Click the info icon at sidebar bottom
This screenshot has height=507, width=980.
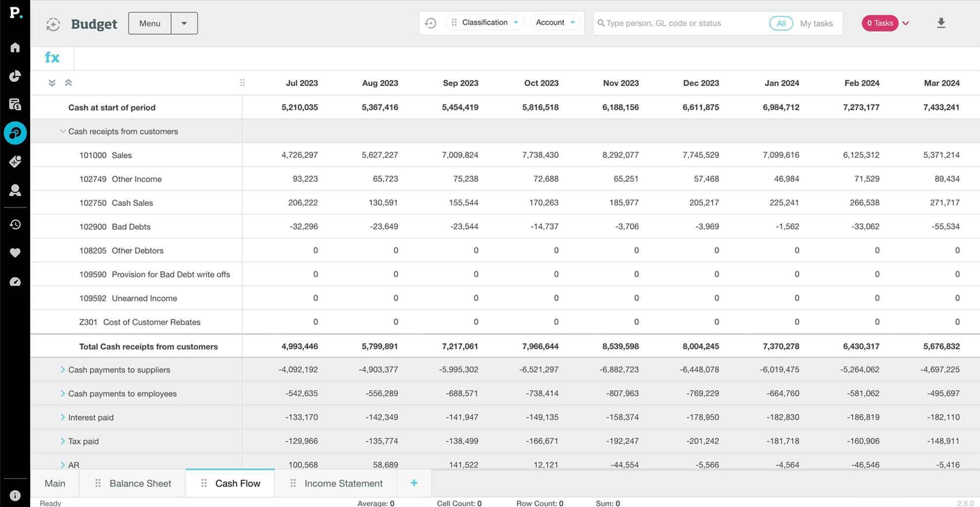click(15, 495)
